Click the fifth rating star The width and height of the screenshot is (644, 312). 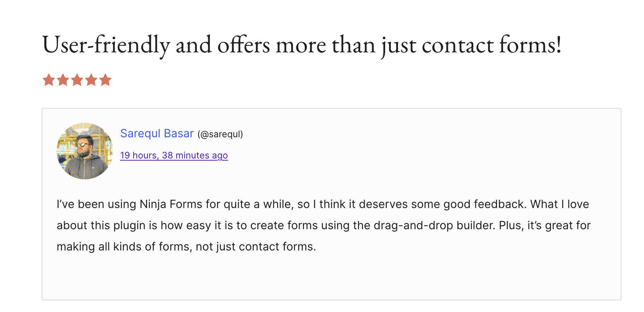pos(105,80)
